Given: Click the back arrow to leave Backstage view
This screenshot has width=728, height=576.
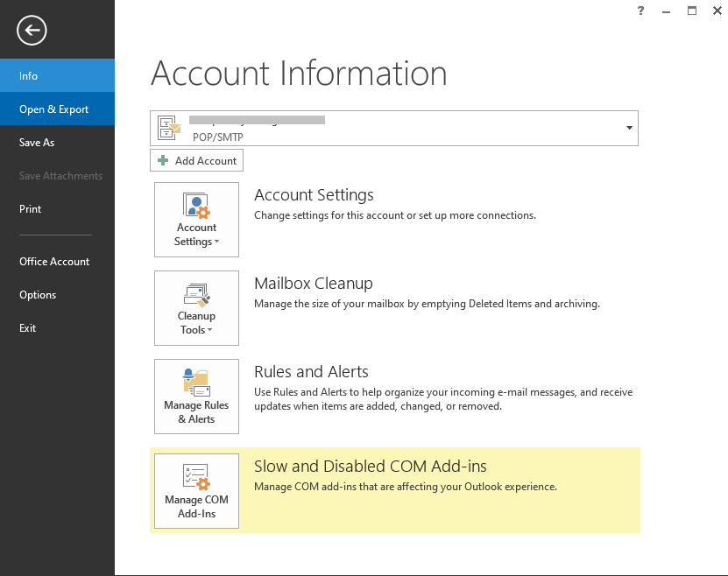Looking at the screenshot, I should tap(32, 31).
